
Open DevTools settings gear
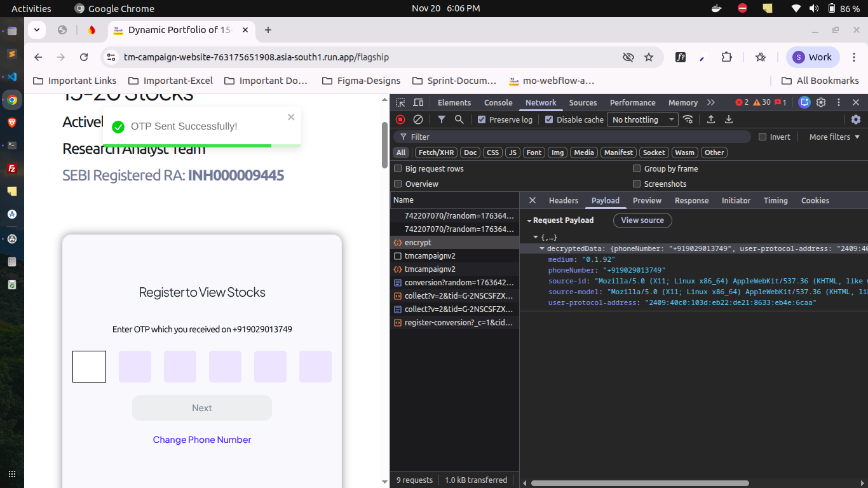click(821, 102)
